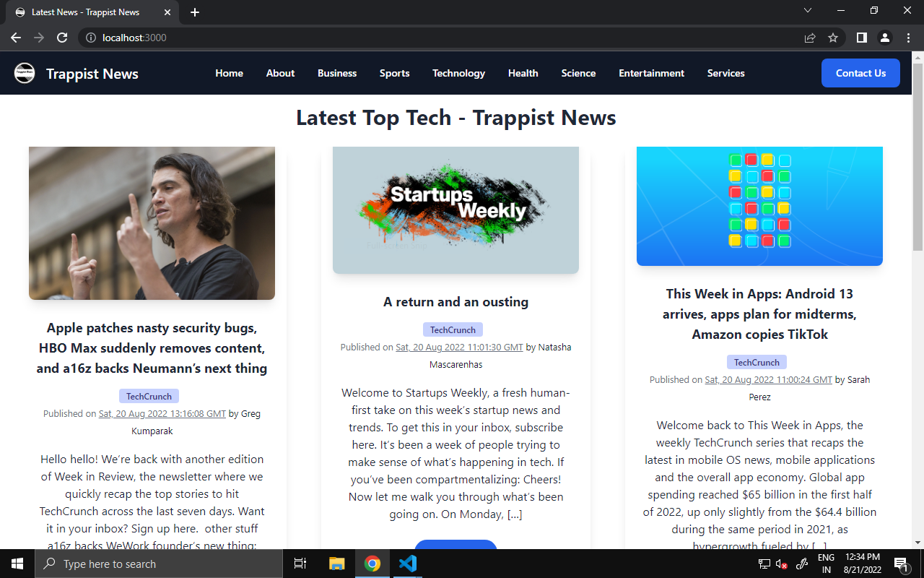Screen dimensions: 924x578
Task: Switch to the Chrome taskbar icon
Action: coord(372,564)
